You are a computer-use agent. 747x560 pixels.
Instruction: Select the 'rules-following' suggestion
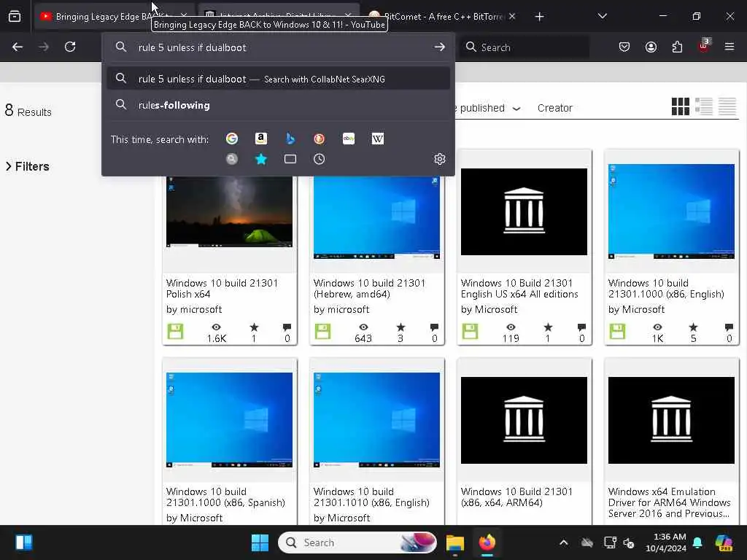[278, 105]
